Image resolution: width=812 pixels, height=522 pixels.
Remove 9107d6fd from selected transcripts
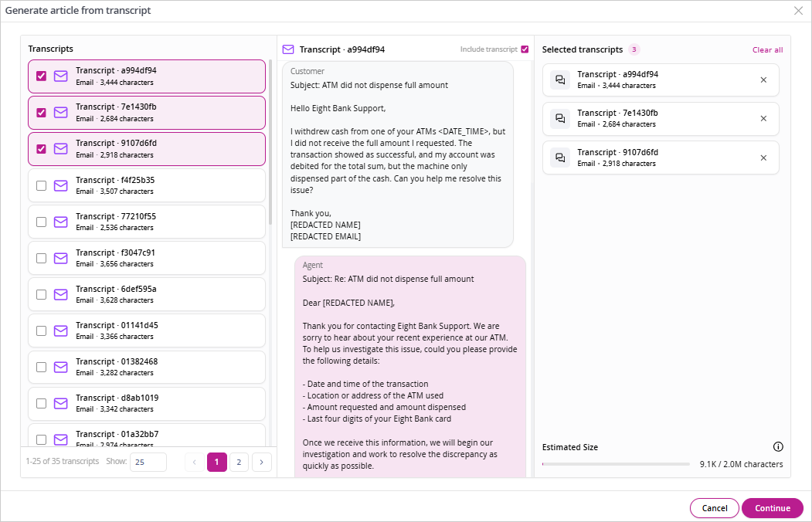point(763,158)
